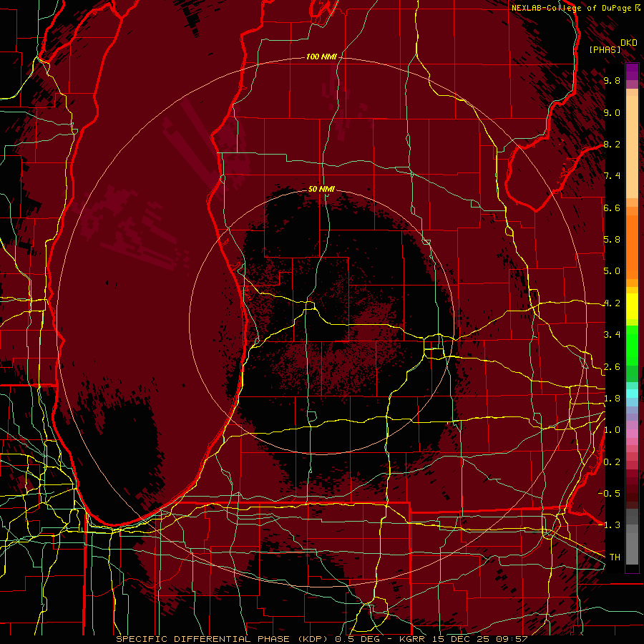
Task: Pick the yellow band of the color bar
Action: point(632,306)
